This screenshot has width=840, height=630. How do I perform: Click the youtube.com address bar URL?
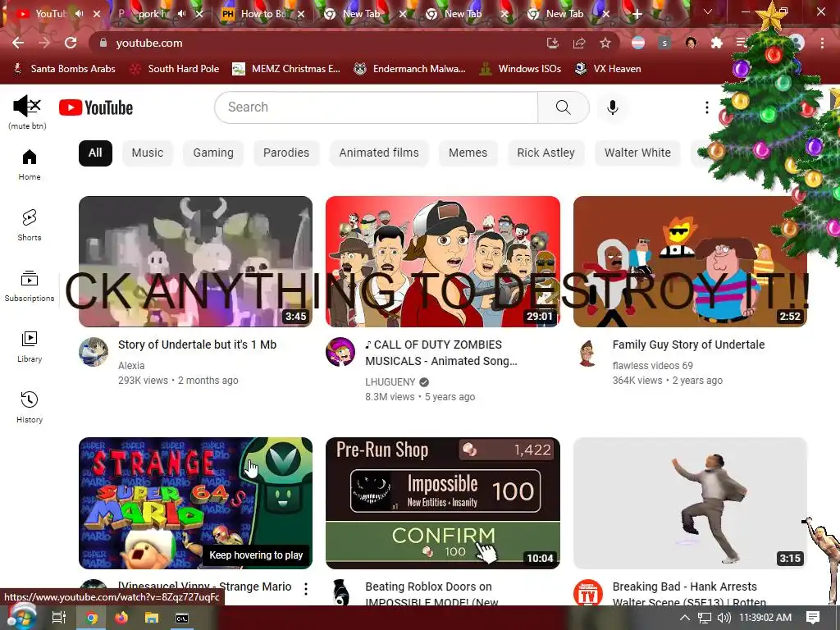pos(149,43)
